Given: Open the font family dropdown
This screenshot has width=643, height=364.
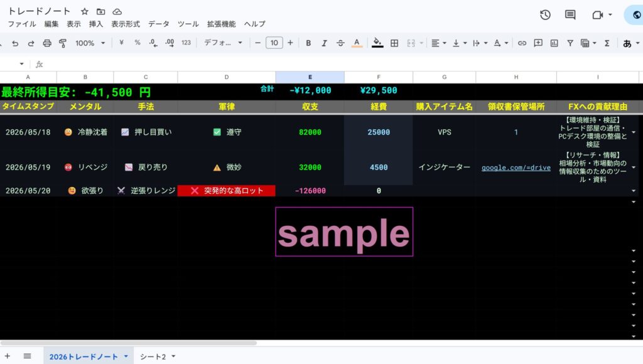Looking at the screenshot, I should click(223, 43).
